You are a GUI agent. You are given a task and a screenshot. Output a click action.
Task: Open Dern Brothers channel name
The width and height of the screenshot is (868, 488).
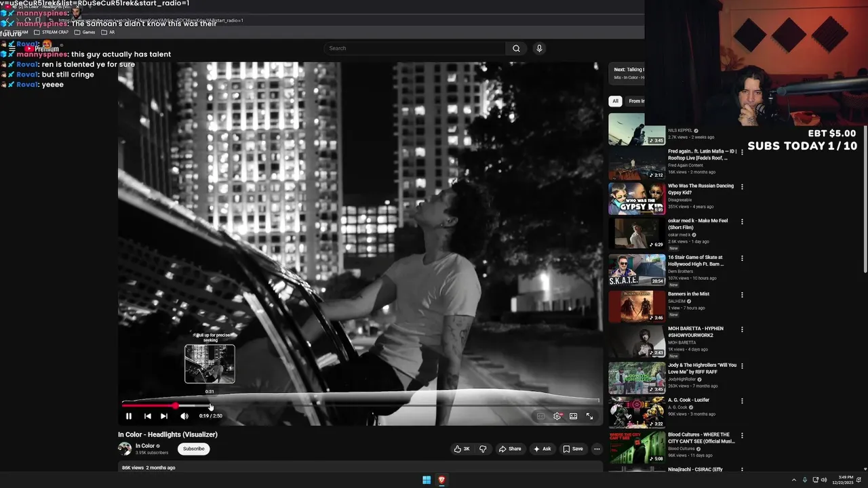(680, 271)
